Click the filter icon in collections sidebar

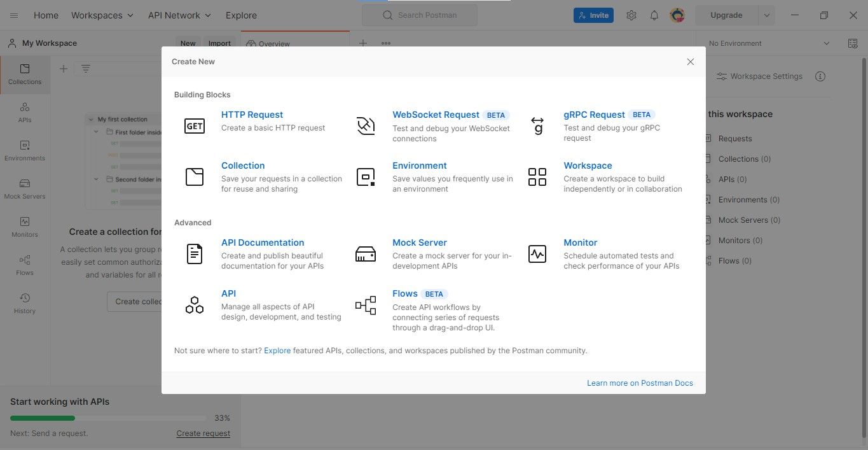(86, 69)
